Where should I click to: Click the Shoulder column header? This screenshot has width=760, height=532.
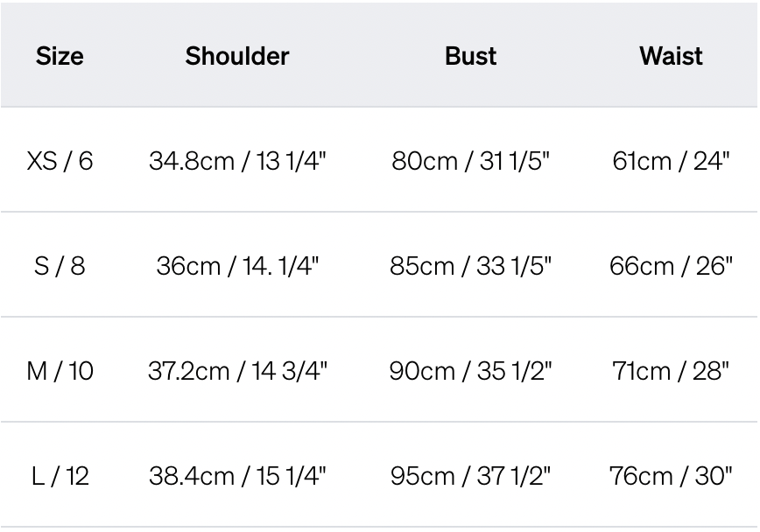236,56
